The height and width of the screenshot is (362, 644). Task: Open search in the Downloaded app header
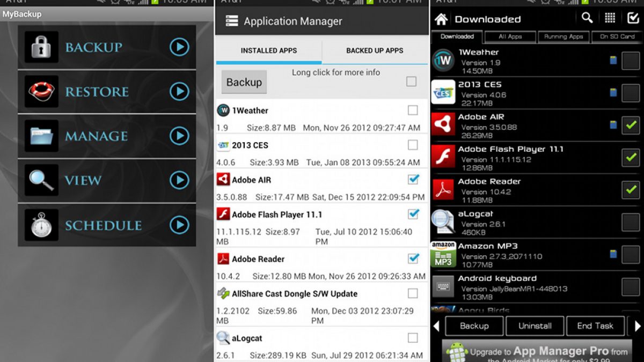coord(587,18)
